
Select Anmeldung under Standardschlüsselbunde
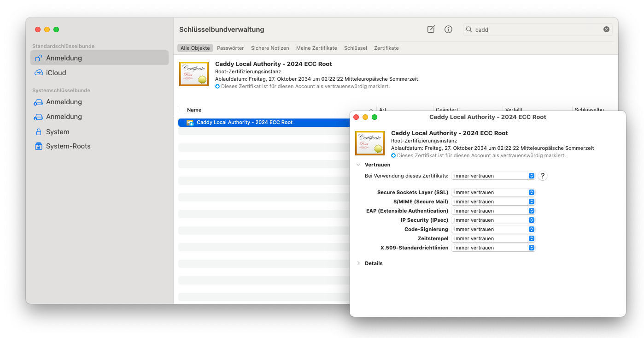(100, 58)
